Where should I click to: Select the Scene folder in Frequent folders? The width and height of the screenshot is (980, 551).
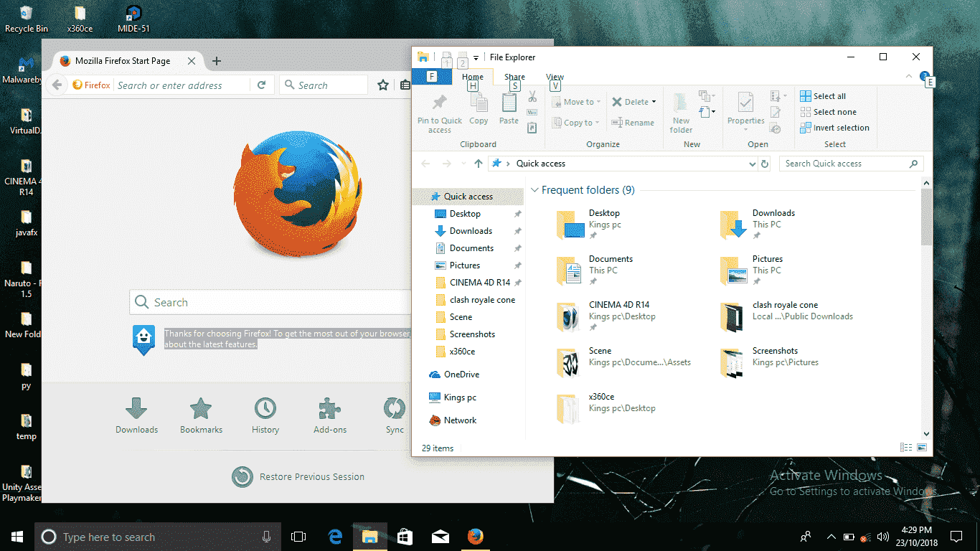[624, 362]
